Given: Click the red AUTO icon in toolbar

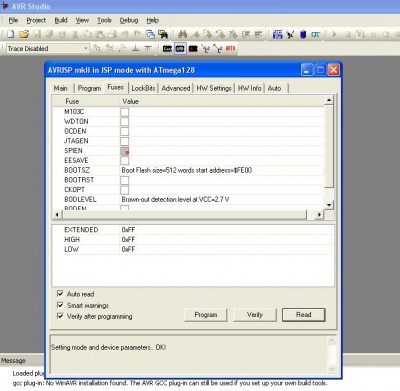Looking at the screenshot, I should (x=230, y=49).
